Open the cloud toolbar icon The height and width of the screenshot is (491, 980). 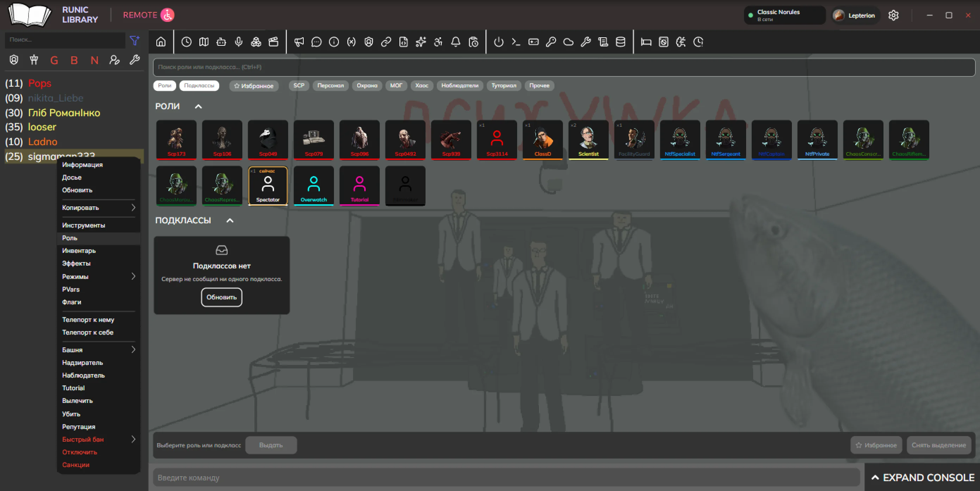pyautogui.click(x=568, y=42)
